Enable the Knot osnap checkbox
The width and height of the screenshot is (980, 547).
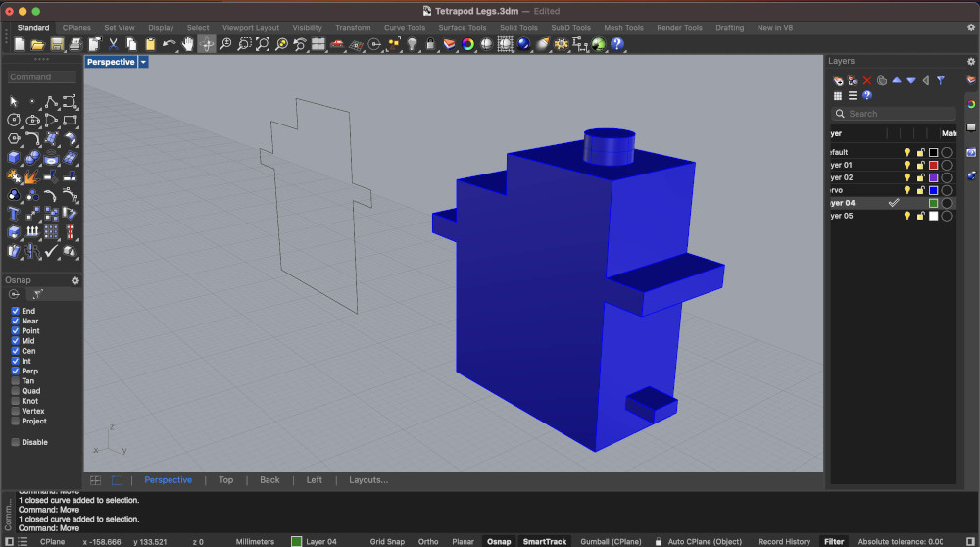click(15, 401)
